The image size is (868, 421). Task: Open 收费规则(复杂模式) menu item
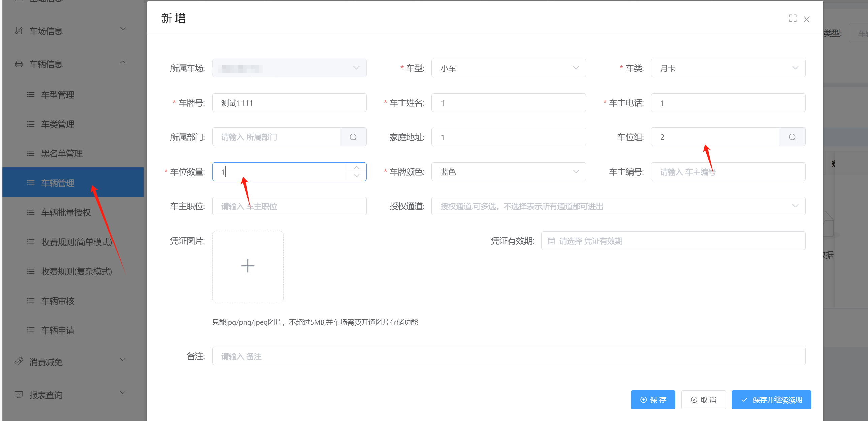(73, 271)
